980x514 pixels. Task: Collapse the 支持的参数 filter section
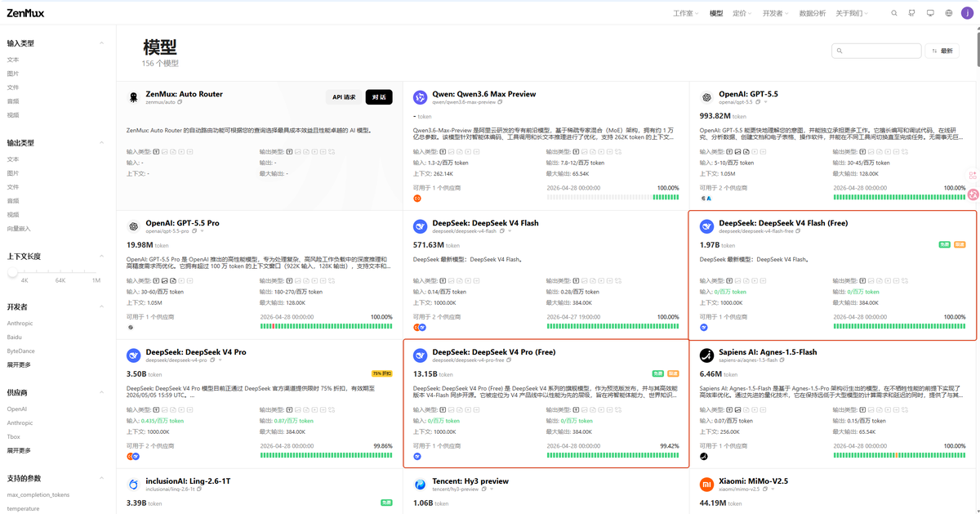pos(102,478)
